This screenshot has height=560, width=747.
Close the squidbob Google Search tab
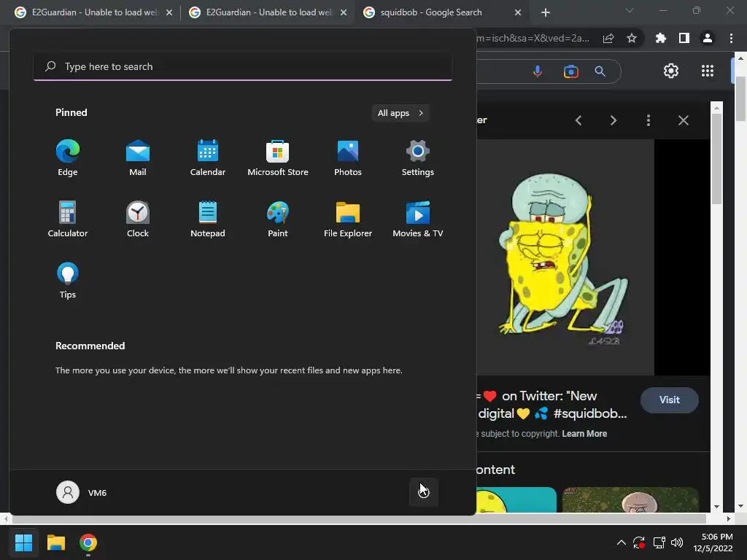click(x=518, y=13)
